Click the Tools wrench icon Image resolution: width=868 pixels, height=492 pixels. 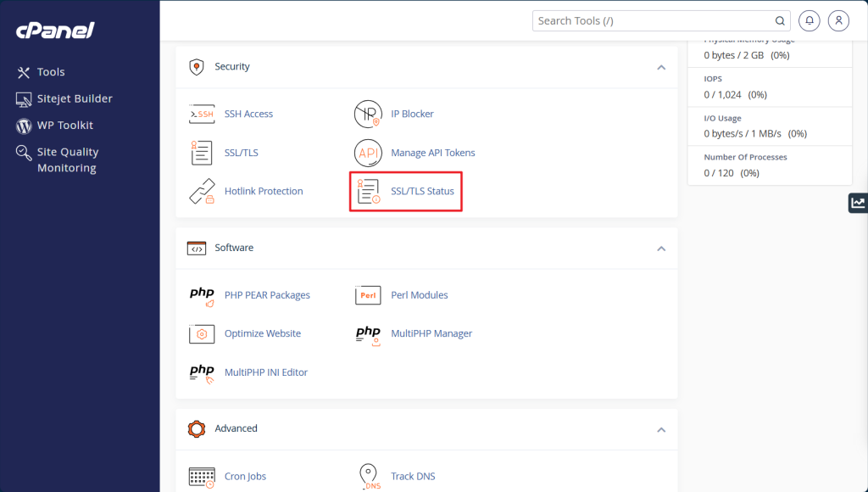pyautogui.click(x=23, y=72)
